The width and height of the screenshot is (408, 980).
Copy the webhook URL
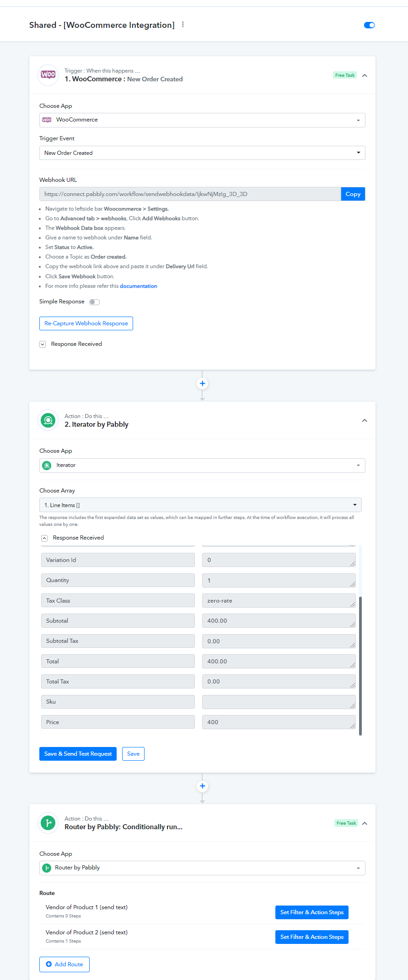coord(353,194)
